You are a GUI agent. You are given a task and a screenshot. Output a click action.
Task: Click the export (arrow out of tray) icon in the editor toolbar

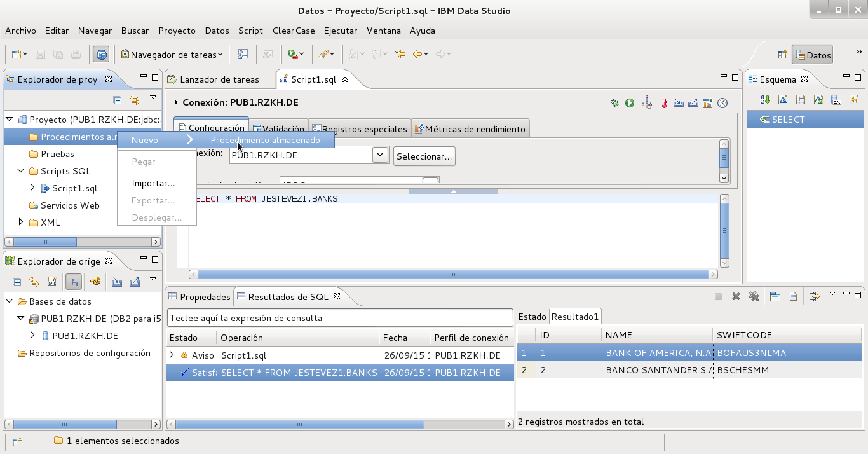pyautogui.click(x=693, y=103)
